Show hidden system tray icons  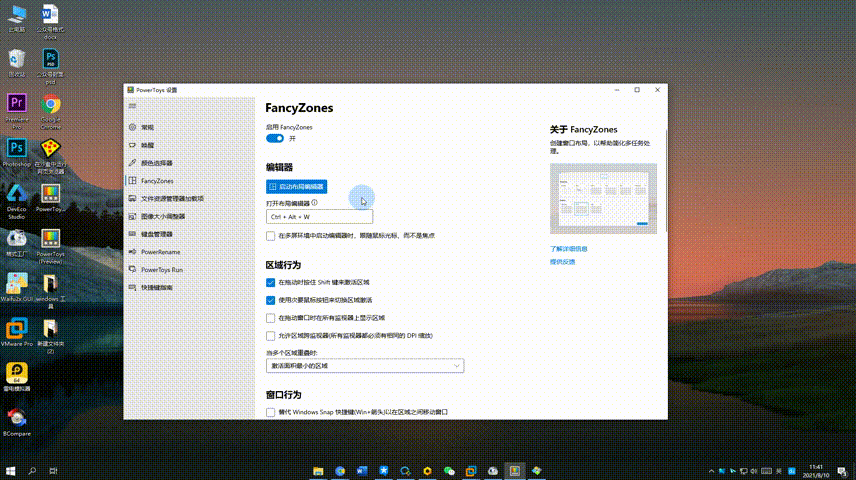tap(711, 471)
